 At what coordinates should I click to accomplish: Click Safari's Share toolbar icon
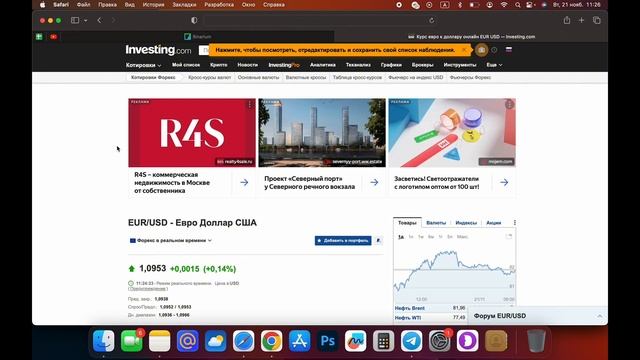tap(567, 20)
